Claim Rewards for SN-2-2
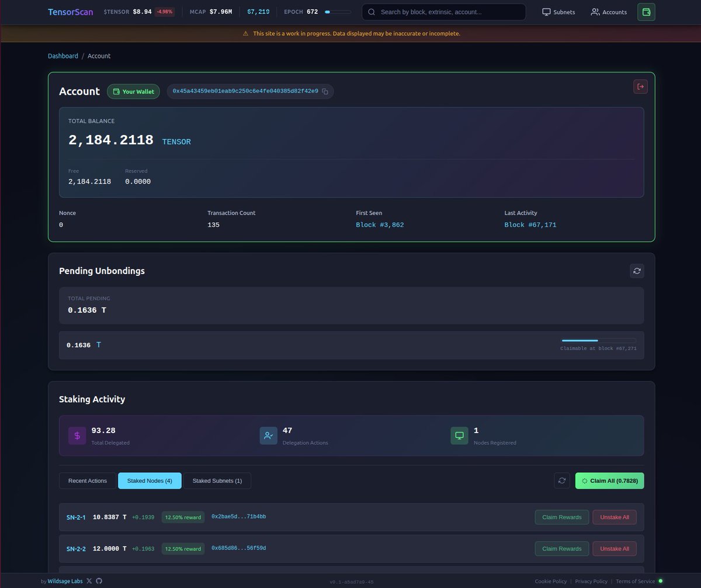The width and height of the screenshot is (701, 588). click(x=562, y=548)
